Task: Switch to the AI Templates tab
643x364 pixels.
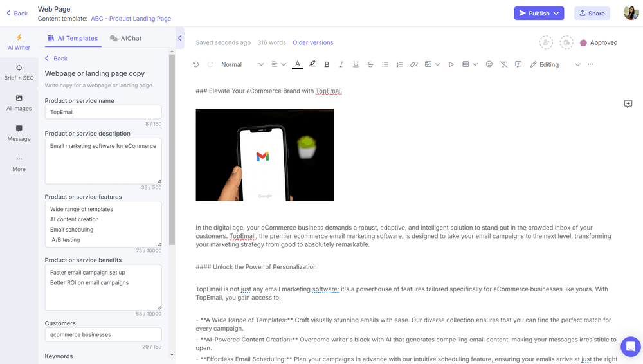Action: (x=73, y=38)
